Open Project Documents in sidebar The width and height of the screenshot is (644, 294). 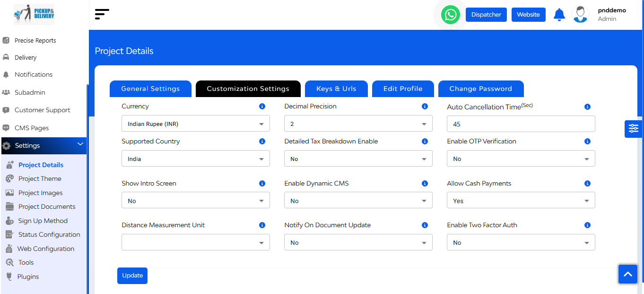tap(47, 206)
